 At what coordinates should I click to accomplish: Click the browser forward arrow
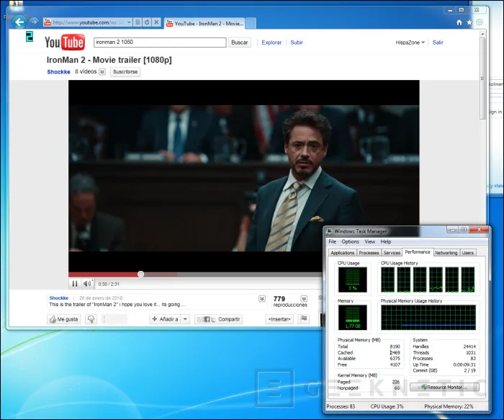click(33, 22)
